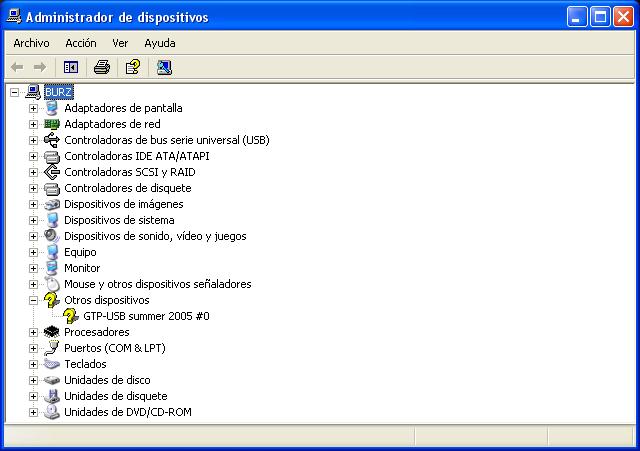
Task: Click the print toolbar icon
Action: (101, 67)
